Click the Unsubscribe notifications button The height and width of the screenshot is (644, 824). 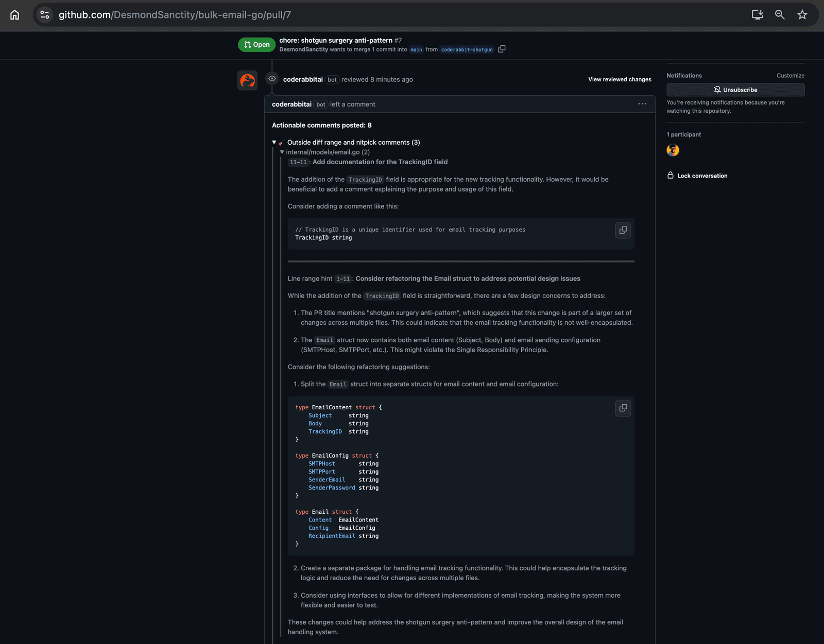pyautogui.click(x=735, y=90)
